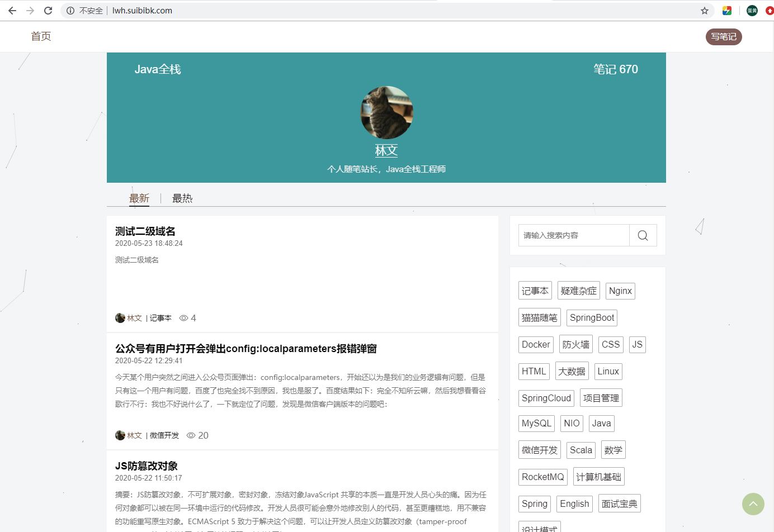Open site security info icon
This screenshot has height=532, width=774.
[70, 11]
